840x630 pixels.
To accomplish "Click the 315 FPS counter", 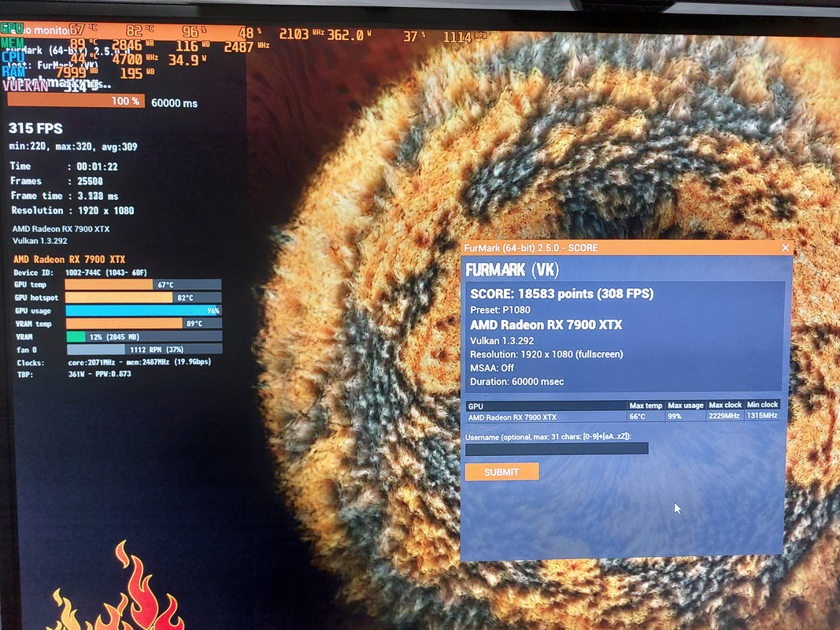I will (35, 128).
